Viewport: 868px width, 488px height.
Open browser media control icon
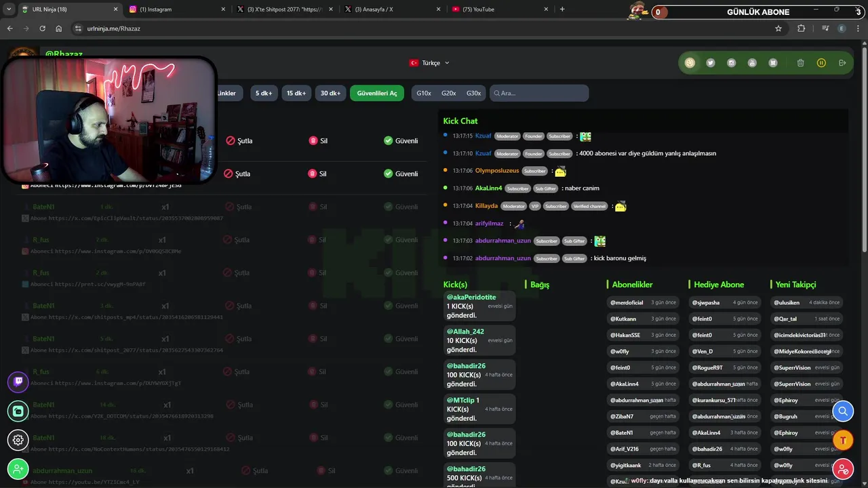pyautogui.click(x=825, y=28)
